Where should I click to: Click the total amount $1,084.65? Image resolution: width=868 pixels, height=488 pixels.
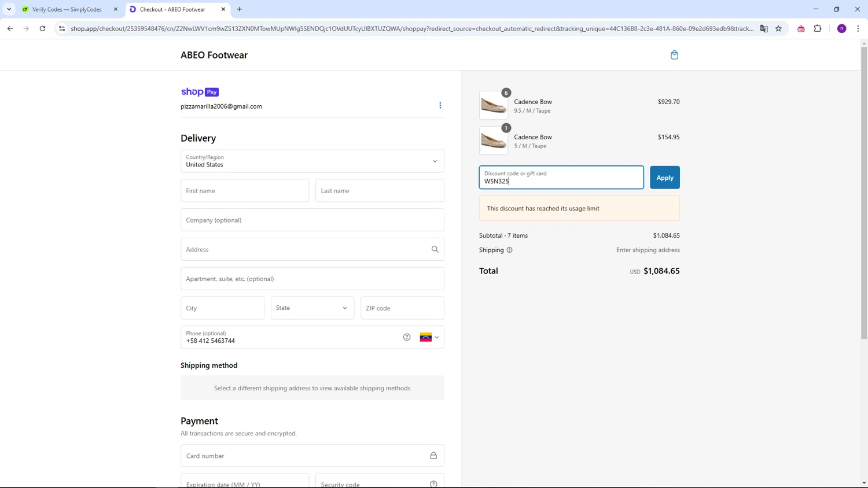point(661,271)
